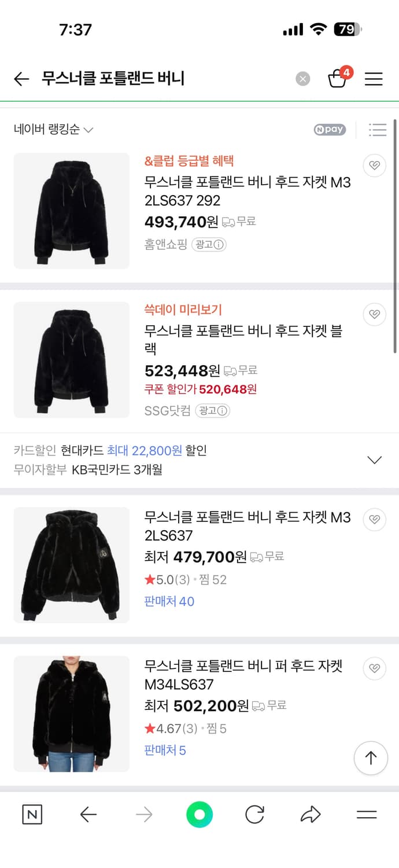Select the Naver N icon in bottom bar
Screen dimensions: 399x868
33,814
